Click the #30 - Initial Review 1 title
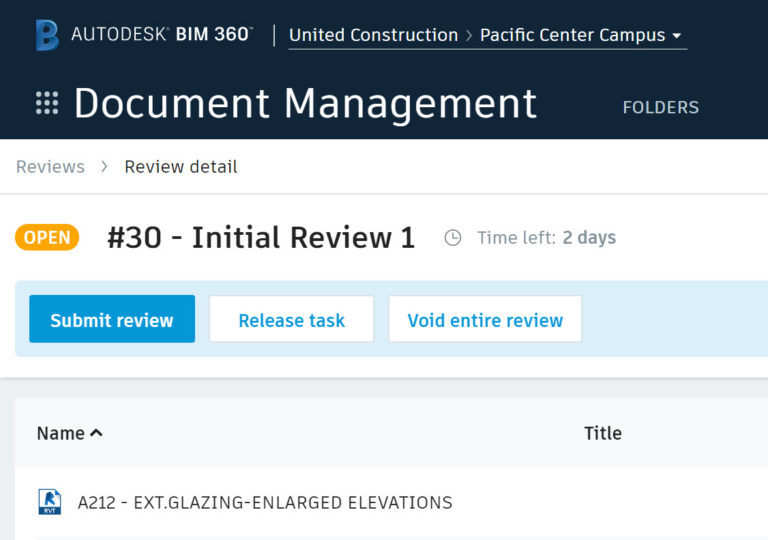768x540 pixels. (x=261, y=238)
